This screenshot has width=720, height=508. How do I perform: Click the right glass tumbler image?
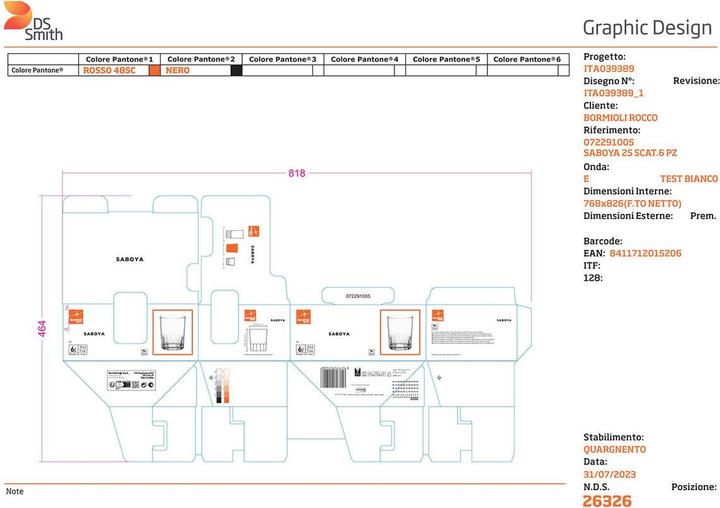coord(400,332)
